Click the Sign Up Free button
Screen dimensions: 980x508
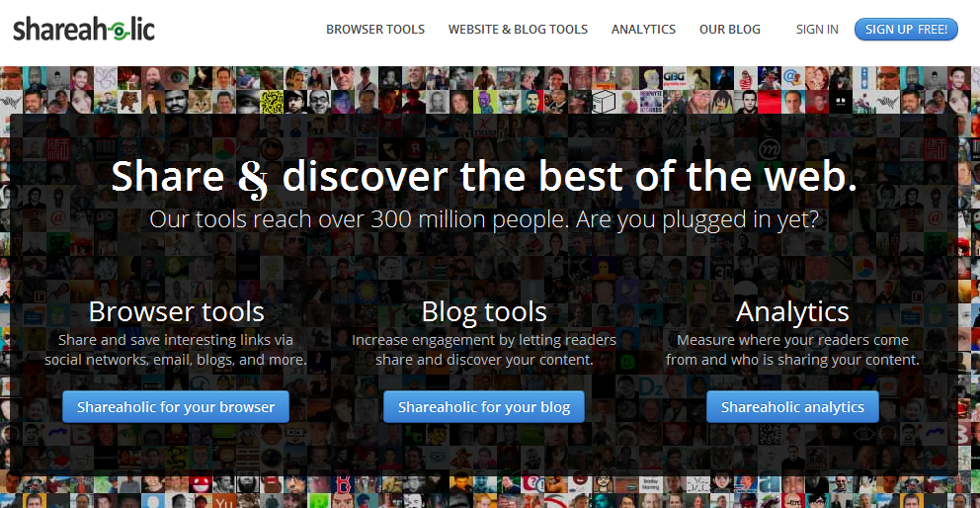[906, 29]
